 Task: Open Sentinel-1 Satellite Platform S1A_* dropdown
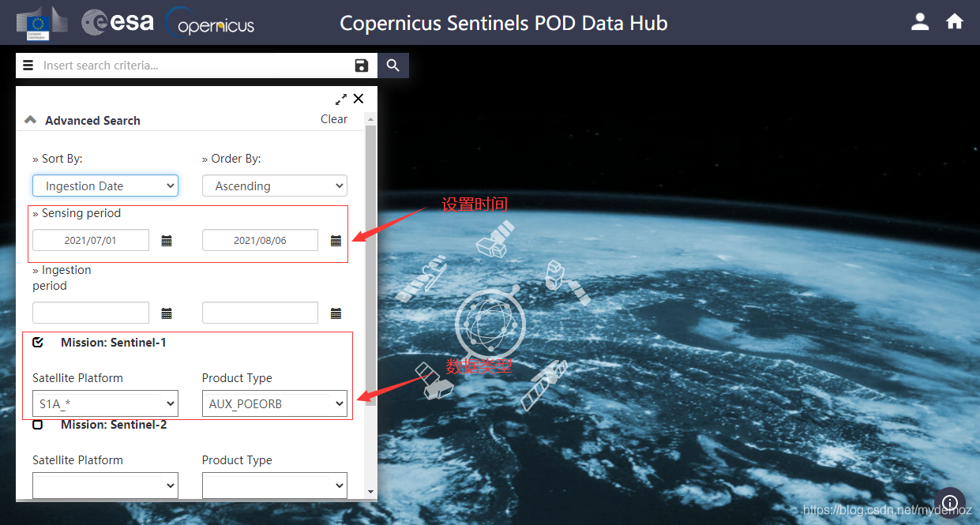tap(105, 403)
